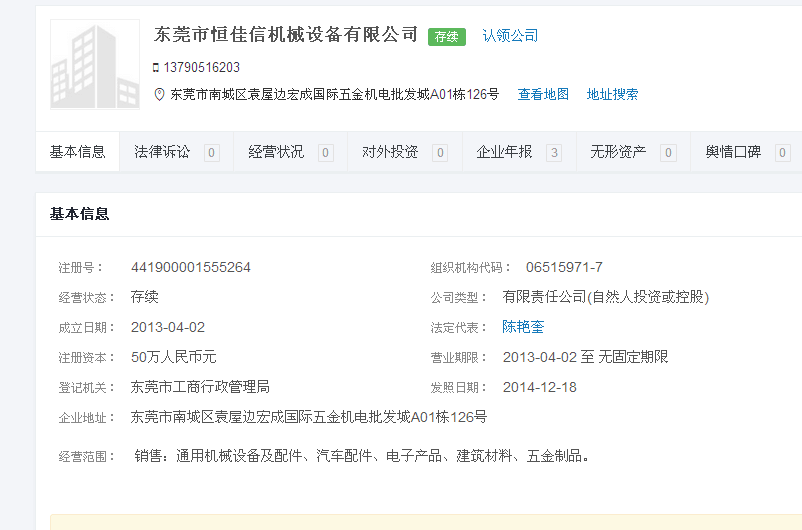Open the 企业年报 tab
This screenshot has height=530, width=802.
click(x=504, y=152)
